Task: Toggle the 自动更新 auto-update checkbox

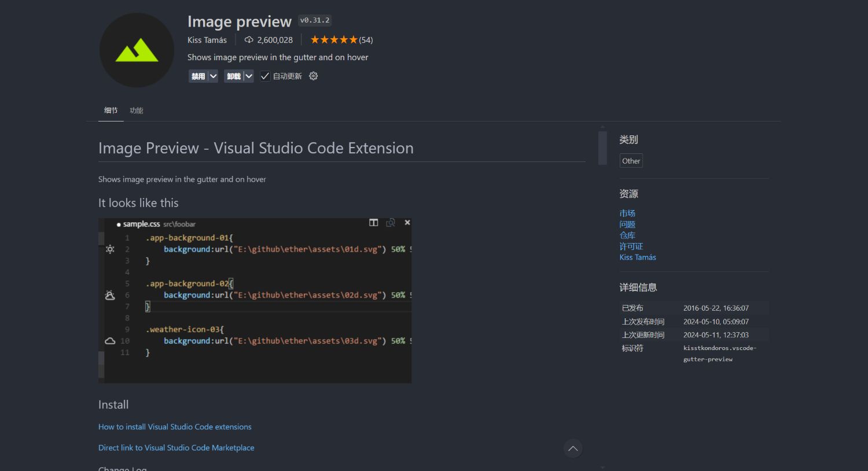Action: click(265, 76)
